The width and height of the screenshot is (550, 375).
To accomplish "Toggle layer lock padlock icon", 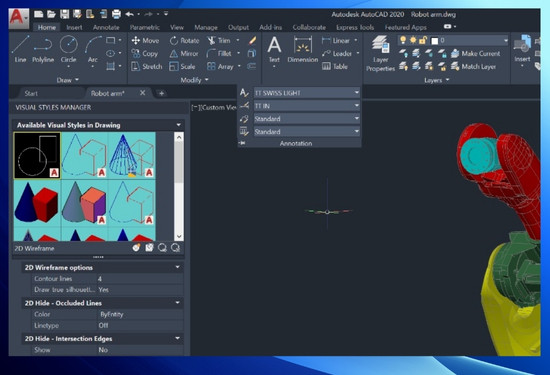I will click(x=423, y=40).
